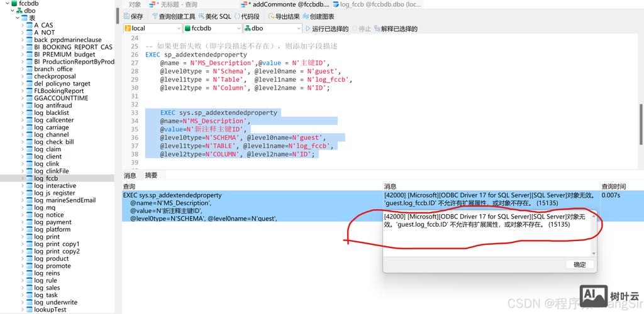Select the BI_BOOKING_REPORT_CAS table
Screen dimensions: 644x314
click(x=73, y=47)
